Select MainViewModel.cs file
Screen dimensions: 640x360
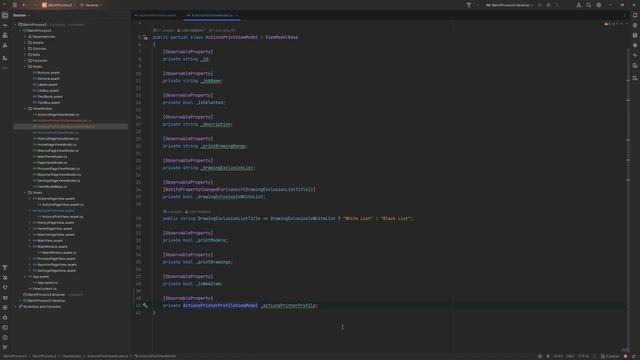(x=52, y=157)
